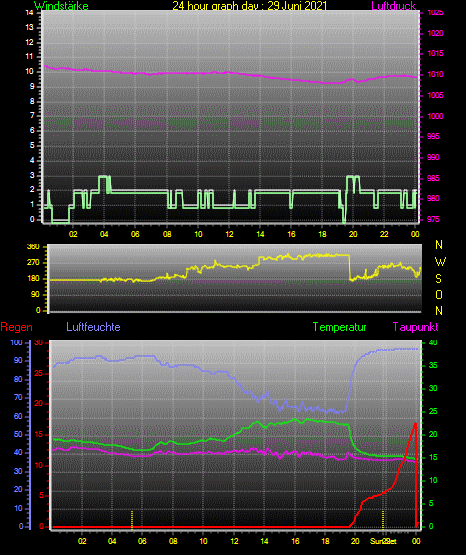Click the Luftdruck legend label
This screenshot has width=466, height=555.
(393, 6)
